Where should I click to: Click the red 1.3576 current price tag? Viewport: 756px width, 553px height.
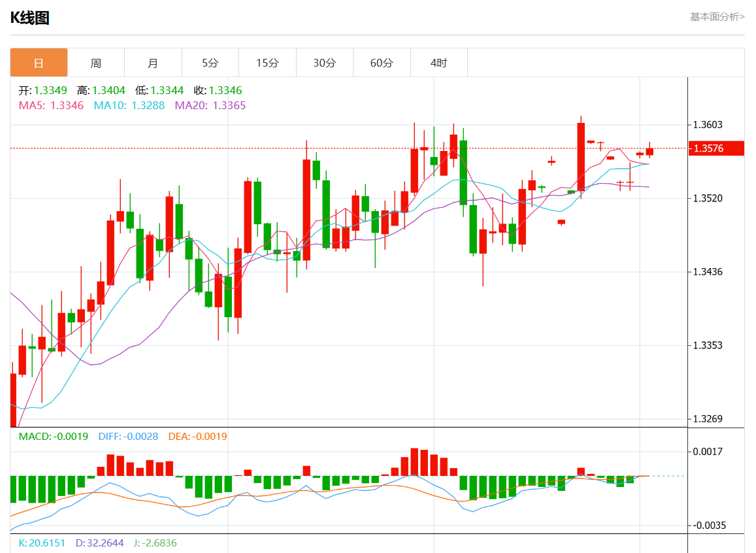(x=716, y=148)
